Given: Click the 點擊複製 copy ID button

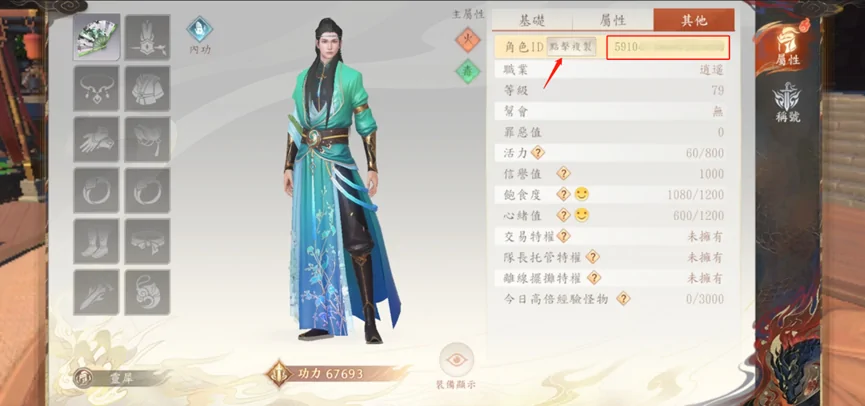Looking at the screenshot, I should point(572,47).
